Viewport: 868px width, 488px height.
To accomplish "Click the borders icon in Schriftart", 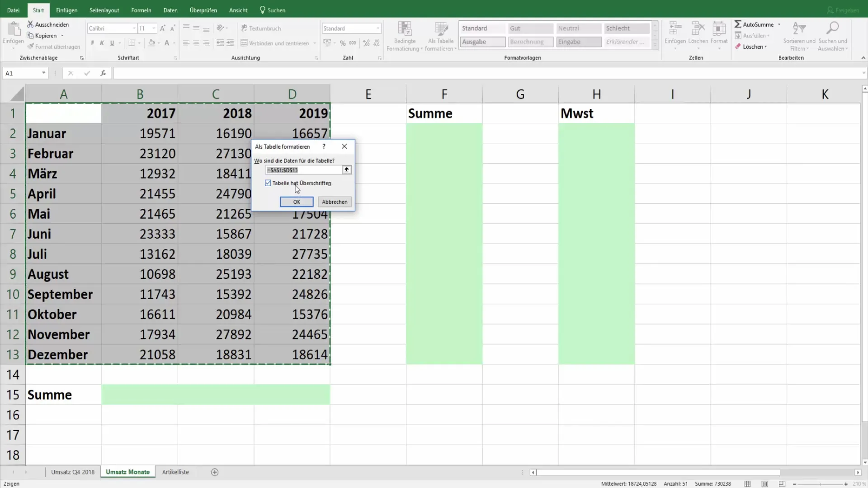I will (132, 43).
